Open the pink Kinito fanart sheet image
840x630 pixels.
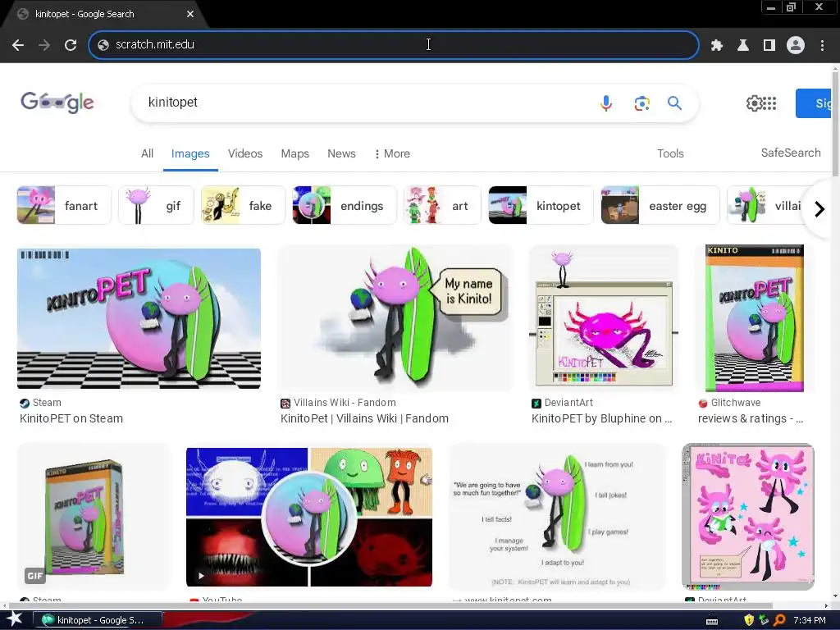tap(748, 517)
